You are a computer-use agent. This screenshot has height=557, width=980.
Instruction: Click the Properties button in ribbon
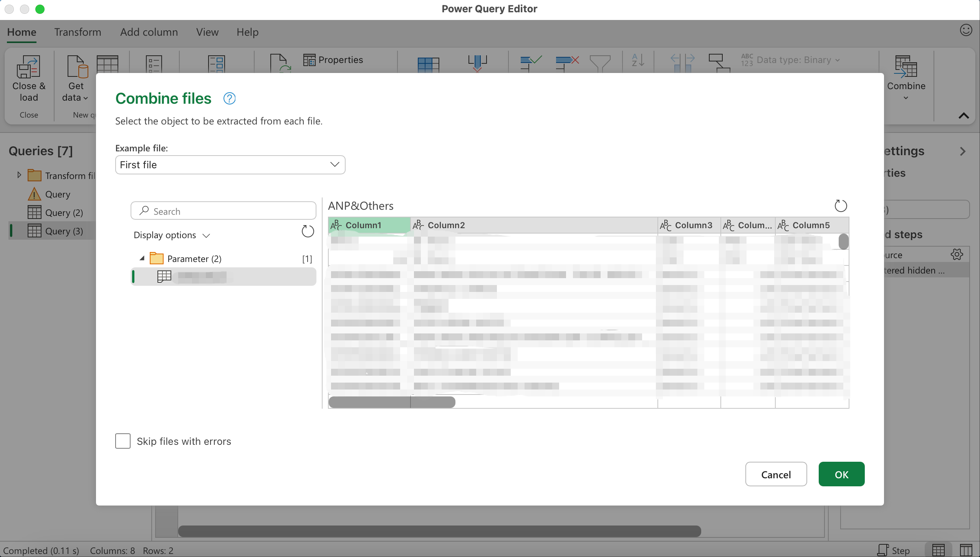point(333,60)
